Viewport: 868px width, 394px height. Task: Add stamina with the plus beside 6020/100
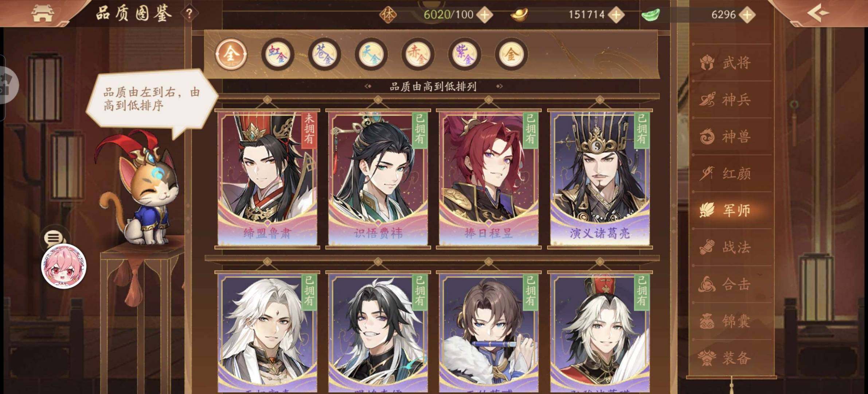coord(485,15)
